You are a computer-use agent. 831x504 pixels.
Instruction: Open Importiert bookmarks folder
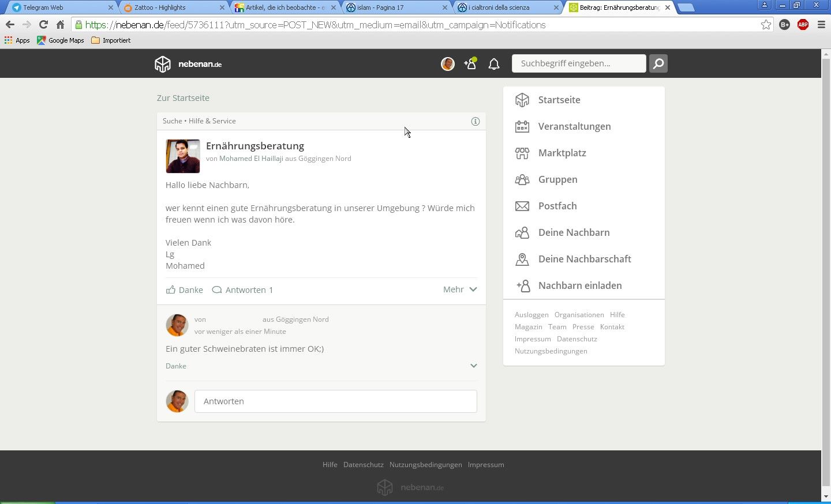[x=111, y=40]
